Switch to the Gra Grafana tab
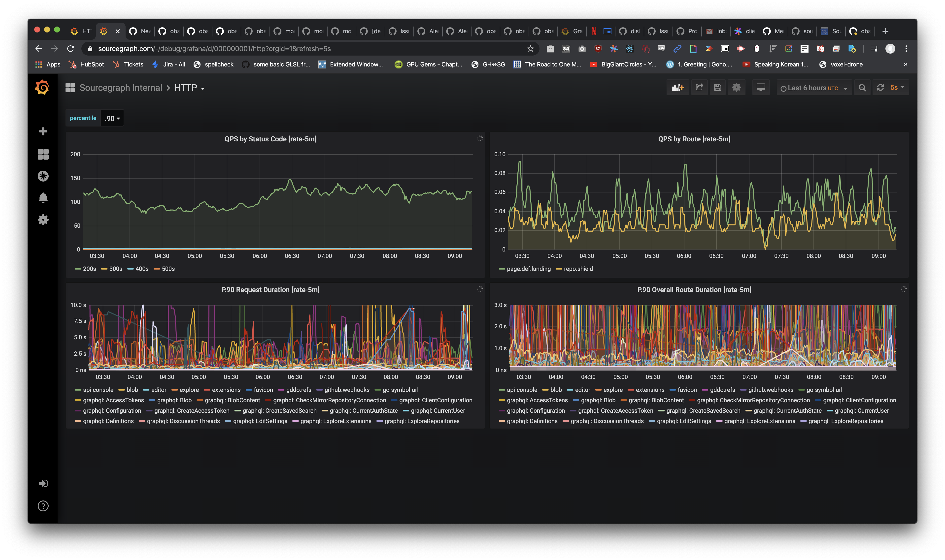945x560 pixels. 572,31
